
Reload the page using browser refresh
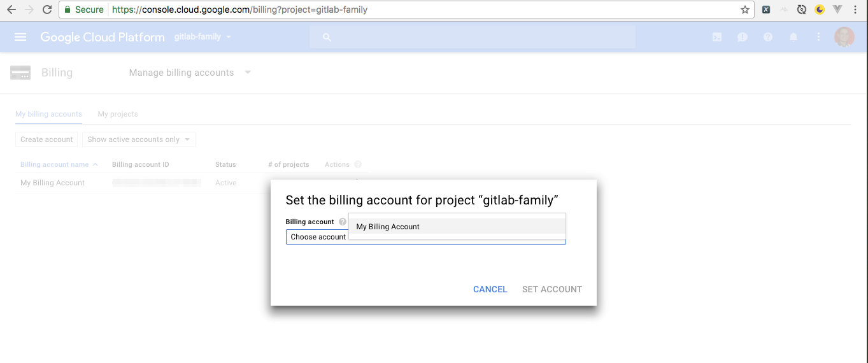(46, 10)
